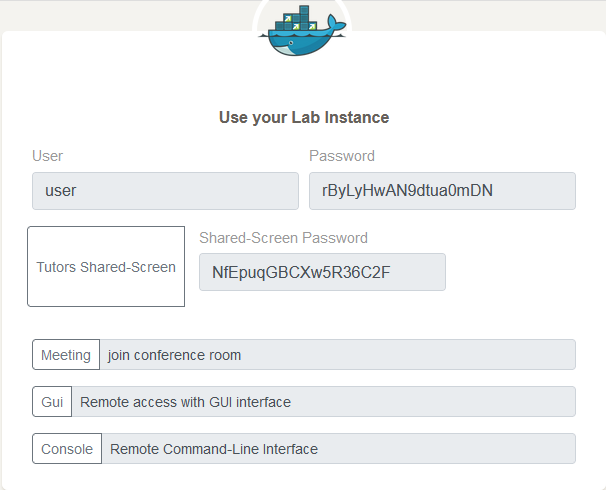
Task: Click the gray page background above the card
Action: (x=116, y=15)
